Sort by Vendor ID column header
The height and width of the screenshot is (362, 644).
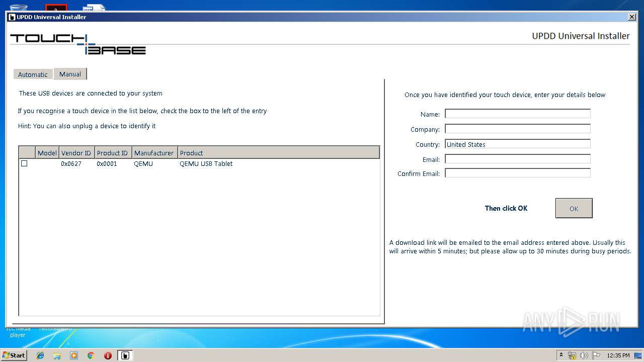click(x=76, y=153)
